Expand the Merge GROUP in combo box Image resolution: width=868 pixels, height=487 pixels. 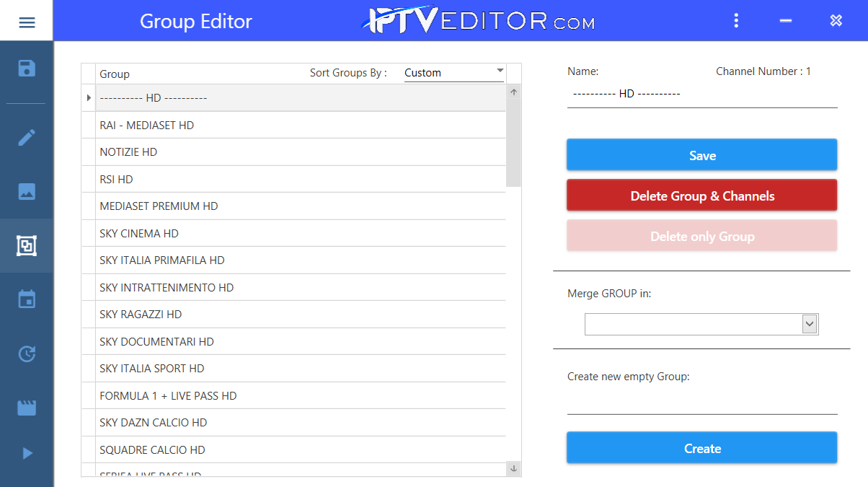tap(810, 325)
